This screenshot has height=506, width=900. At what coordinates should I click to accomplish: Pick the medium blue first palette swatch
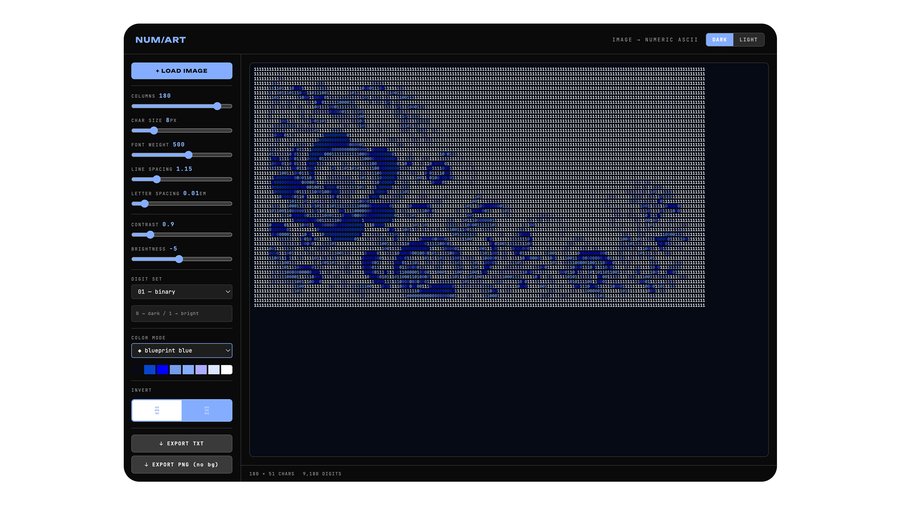149,369
